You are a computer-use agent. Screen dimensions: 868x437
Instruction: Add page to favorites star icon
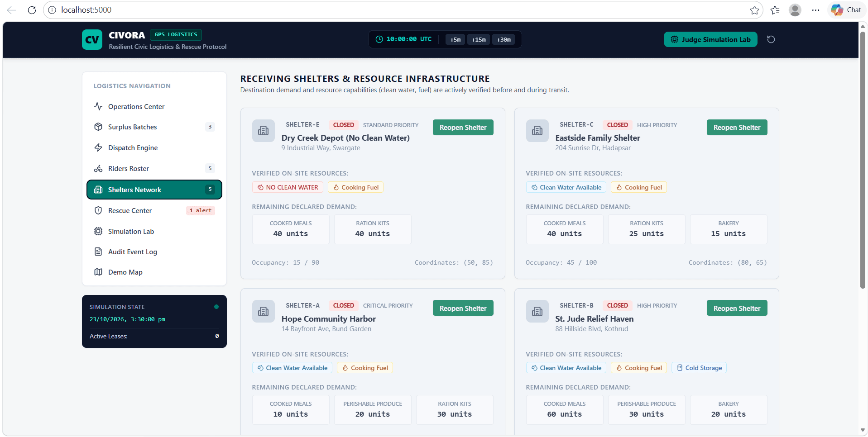pos(754,10)
